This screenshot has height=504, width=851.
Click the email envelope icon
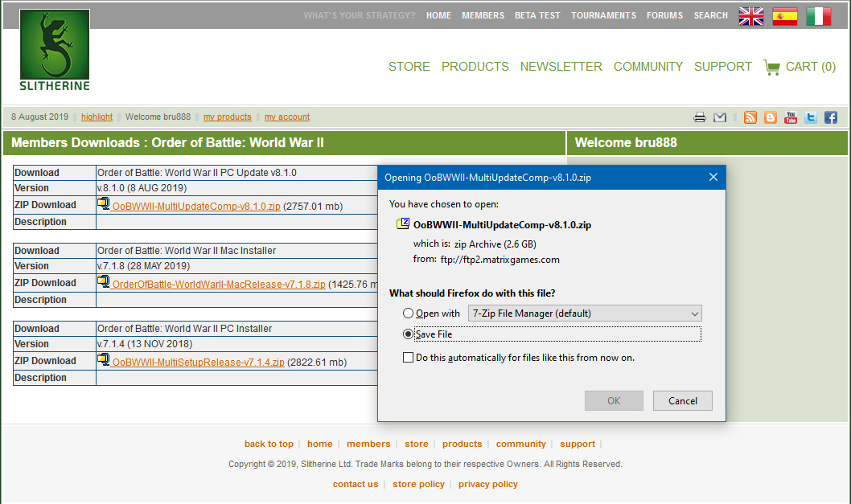tap(720, 117)
